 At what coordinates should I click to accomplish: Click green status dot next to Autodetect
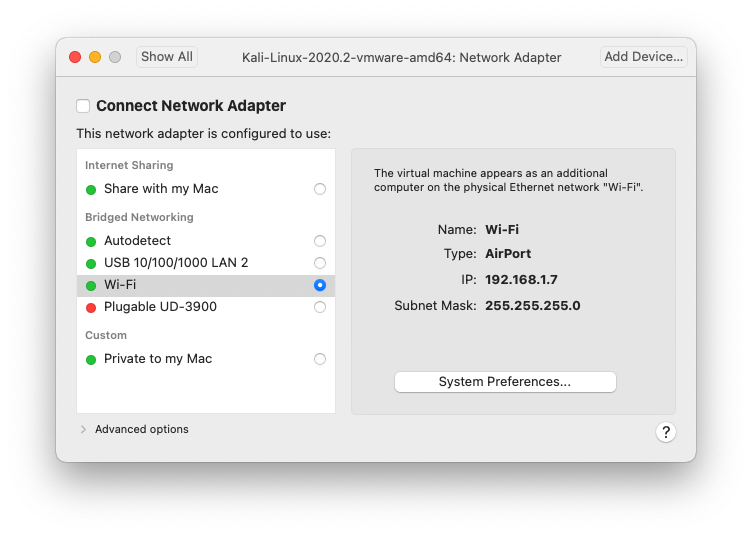tap(91, 241)
